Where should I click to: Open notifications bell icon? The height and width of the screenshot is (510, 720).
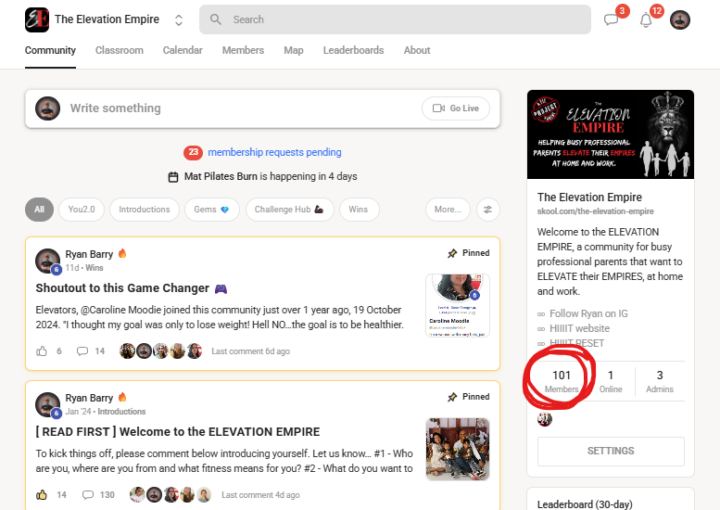(x=646, y=20)
